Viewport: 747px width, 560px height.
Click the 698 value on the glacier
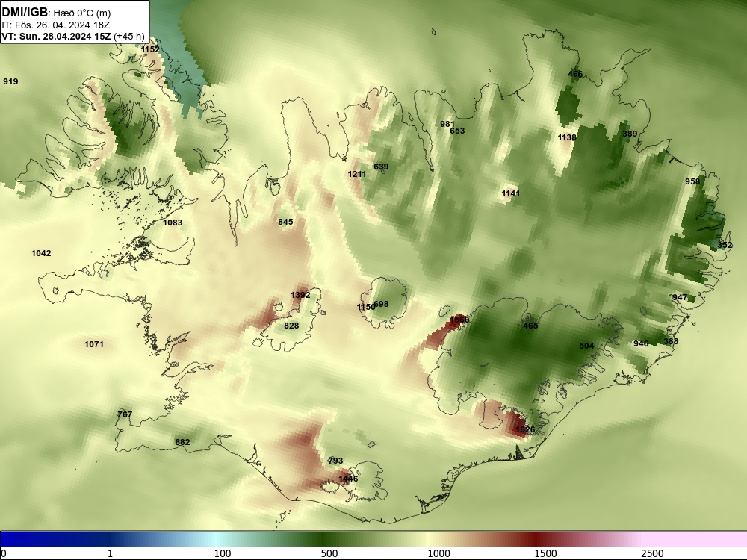click(x=382, y=305)
